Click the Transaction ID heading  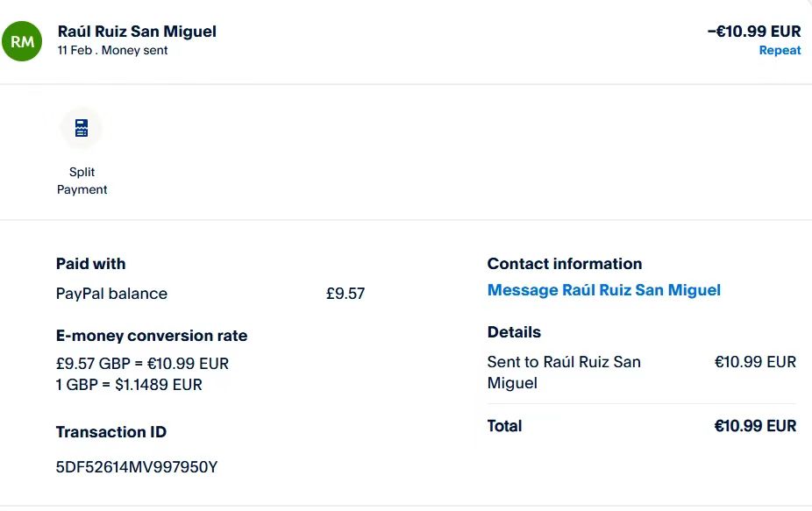[x=110, y=432]
